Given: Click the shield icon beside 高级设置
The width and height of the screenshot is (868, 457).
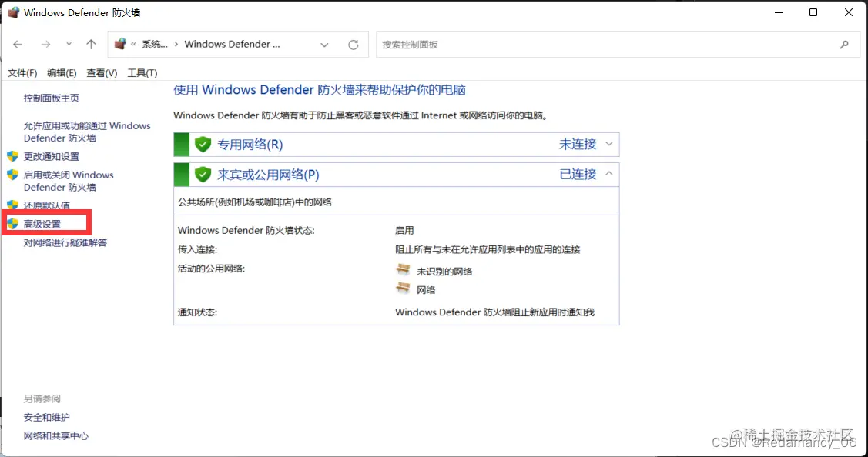Looking at the screenshot, I should pos(13,224).
